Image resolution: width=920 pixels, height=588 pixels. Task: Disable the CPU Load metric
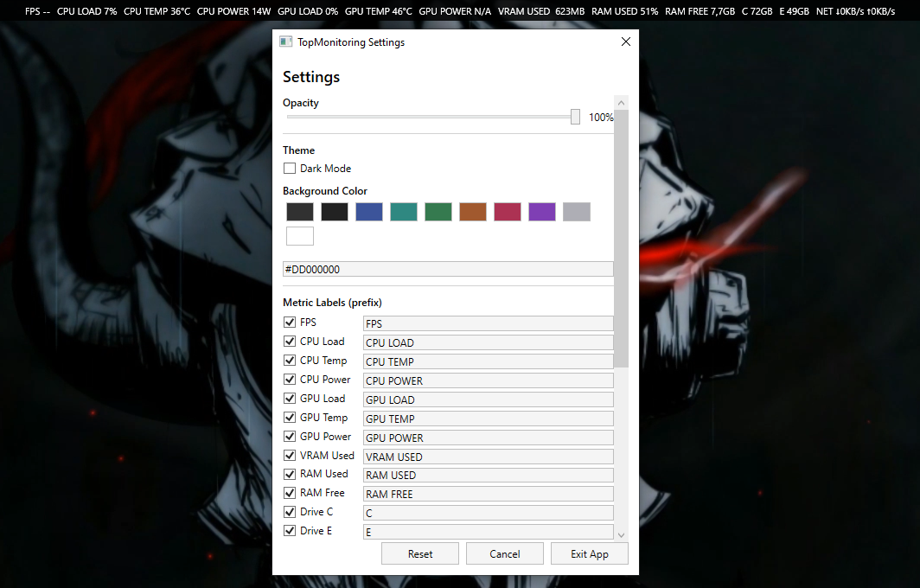point(290,341)
